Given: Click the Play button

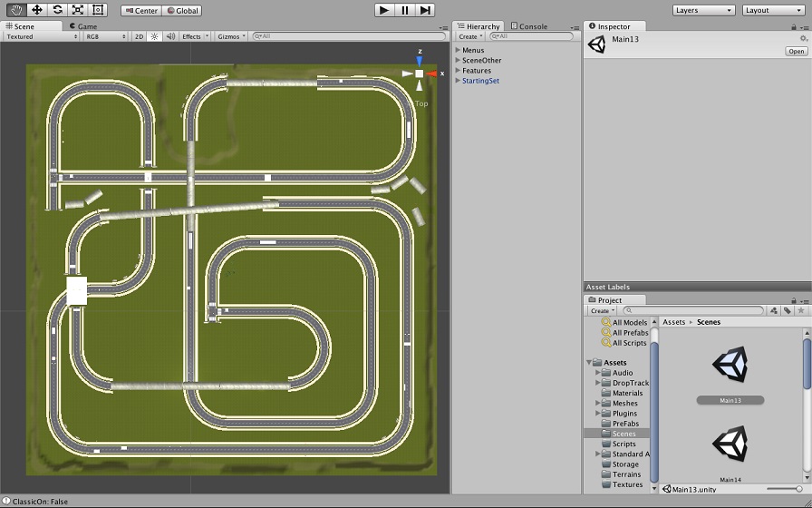Looking at the screenshot, I should (x=384, y=10).
